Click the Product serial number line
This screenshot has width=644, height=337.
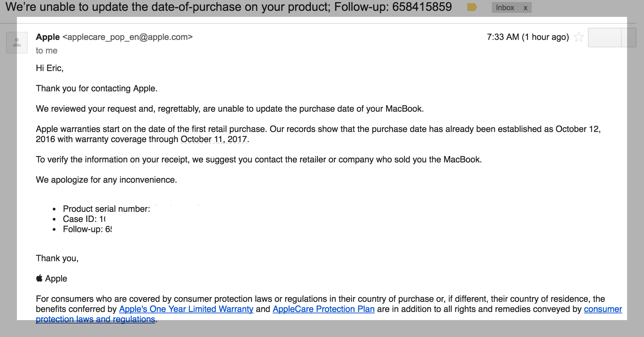tap(107, 209)
